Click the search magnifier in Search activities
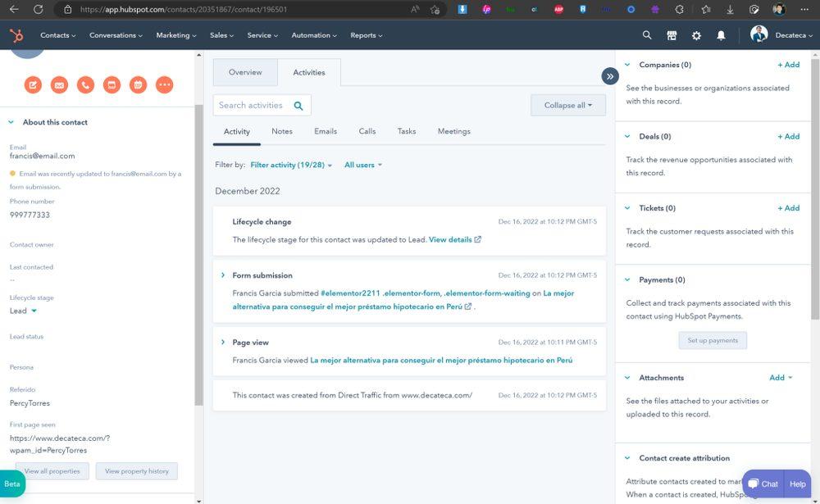This screenshot has width=820, height=504. click(298, 106)
